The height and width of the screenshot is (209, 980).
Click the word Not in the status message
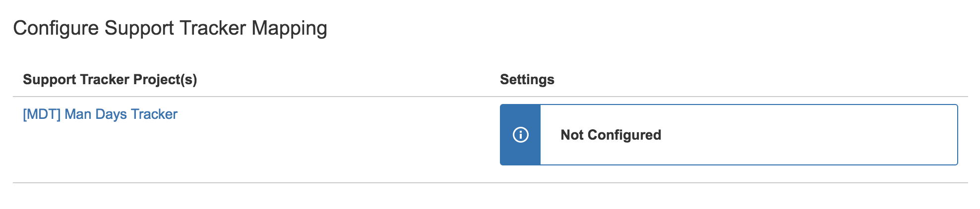click(572, 135)
